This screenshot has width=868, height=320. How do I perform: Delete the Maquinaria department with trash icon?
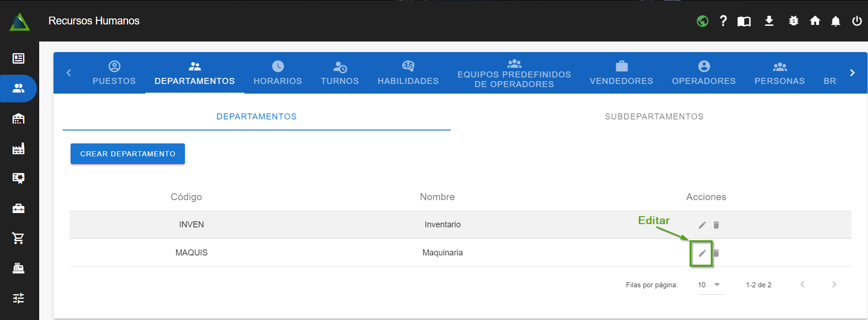coord(716,253)
